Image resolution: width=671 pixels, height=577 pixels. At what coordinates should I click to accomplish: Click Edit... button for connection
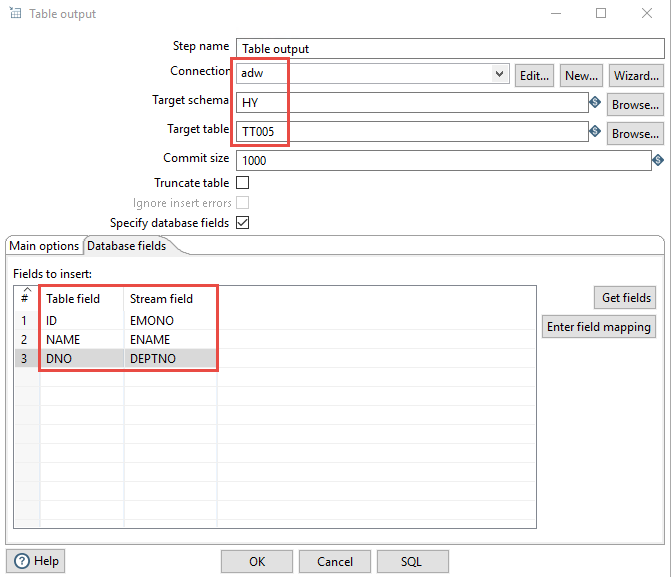(x=535, y=75)
